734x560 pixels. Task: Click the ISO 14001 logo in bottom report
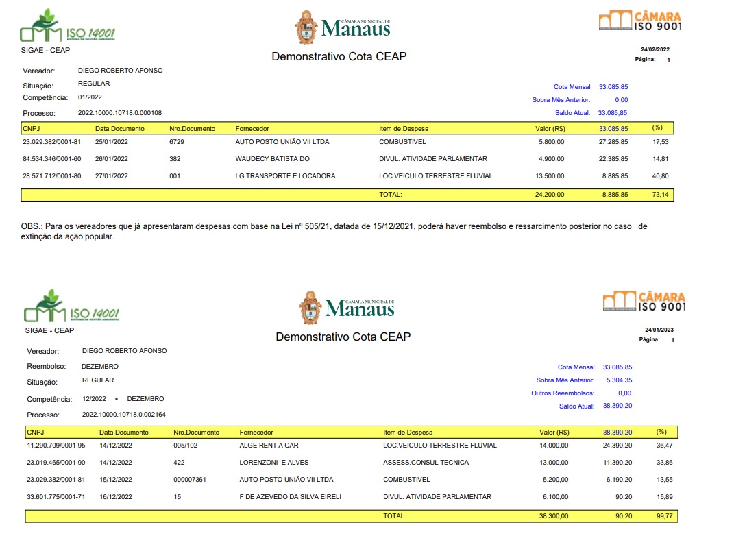click(x=72, y=306)
